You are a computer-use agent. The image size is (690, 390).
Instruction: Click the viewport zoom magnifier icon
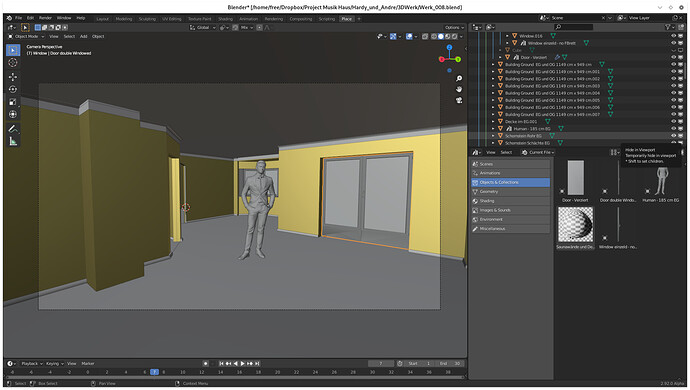(x=459, y=78)
